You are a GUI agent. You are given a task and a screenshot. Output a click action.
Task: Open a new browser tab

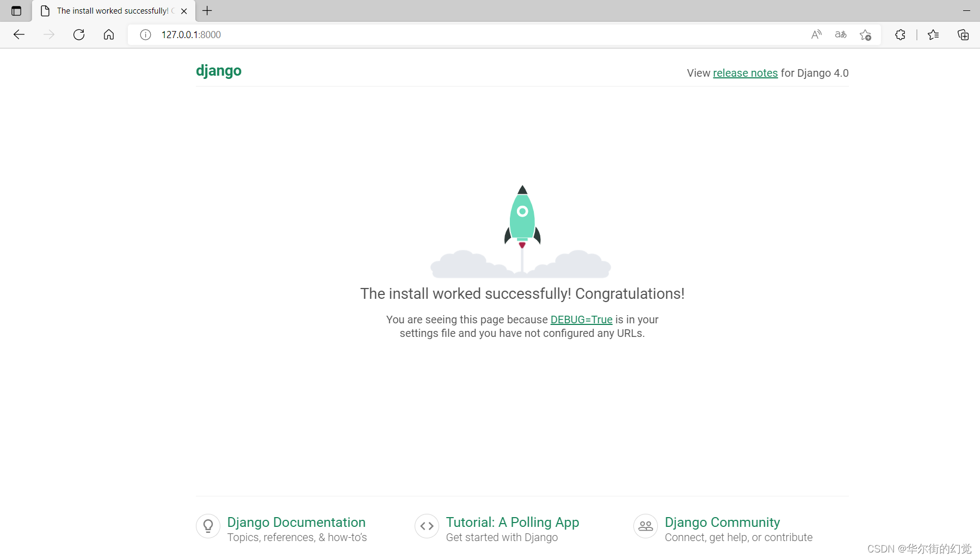click(207, 10)
